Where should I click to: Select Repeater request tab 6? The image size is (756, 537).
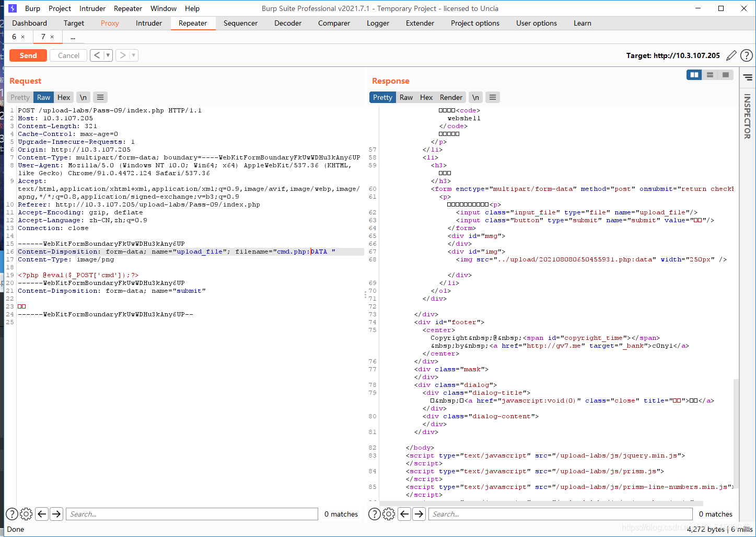pyautogui.click(x=14, y=37)
